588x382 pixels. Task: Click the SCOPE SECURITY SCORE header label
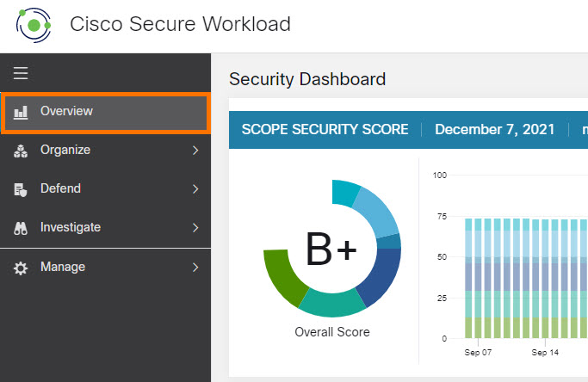[325, 129]
